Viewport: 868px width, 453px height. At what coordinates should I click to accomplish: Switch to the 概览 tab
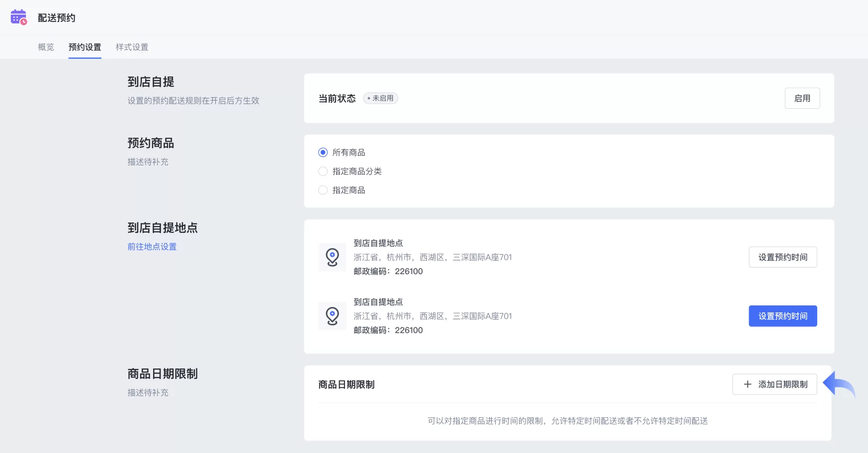point(46,47)
